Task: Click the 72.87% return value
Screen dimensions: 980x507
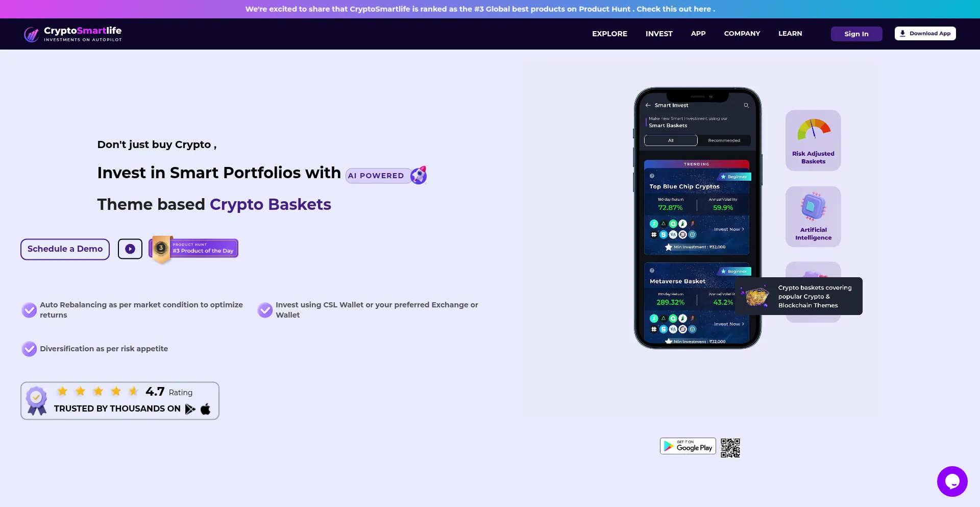Action: 670,208
